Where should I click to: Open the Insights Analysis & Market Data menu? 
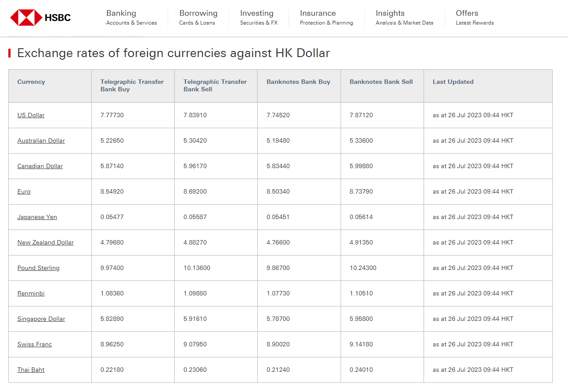404,18
